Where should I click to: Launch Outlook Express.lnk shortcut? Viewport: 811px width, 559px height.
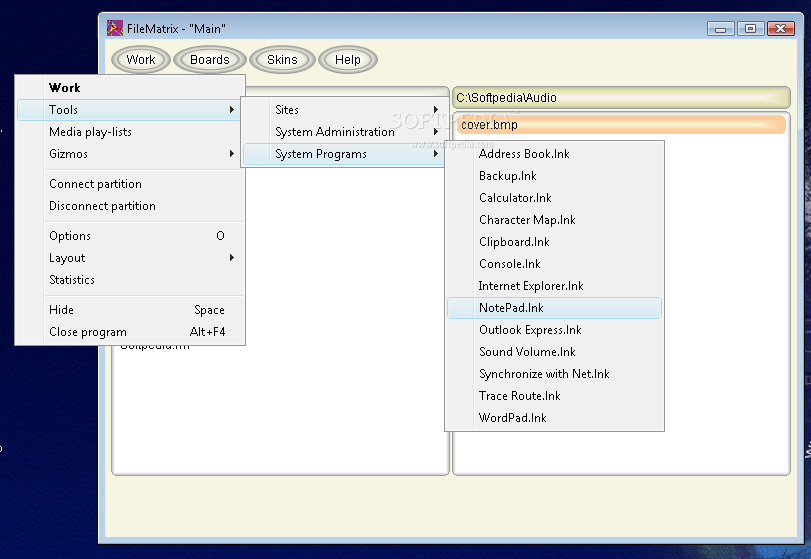pyautogui.click(x=554, y=329)
